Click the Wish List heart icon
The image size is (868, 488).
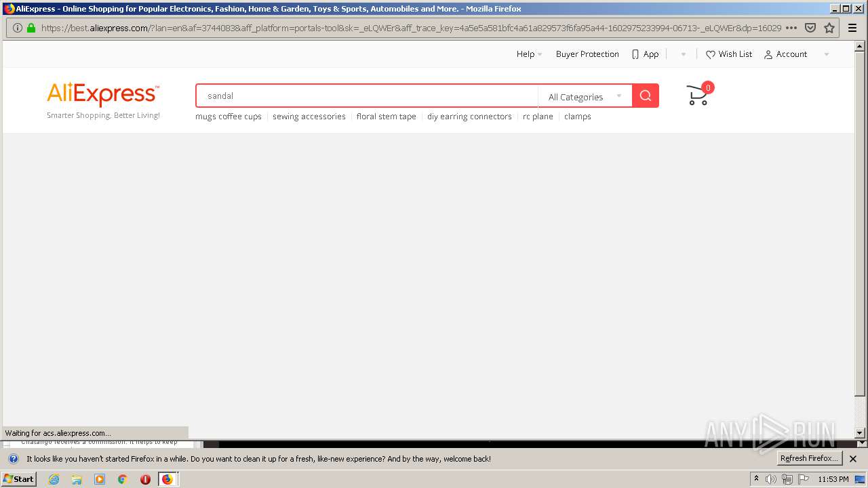click(710, 54)
